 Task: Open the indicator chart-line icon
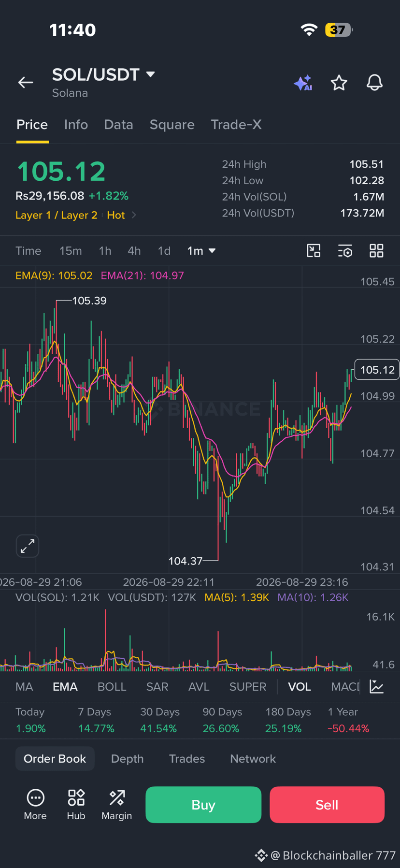[x=376, y=686]
